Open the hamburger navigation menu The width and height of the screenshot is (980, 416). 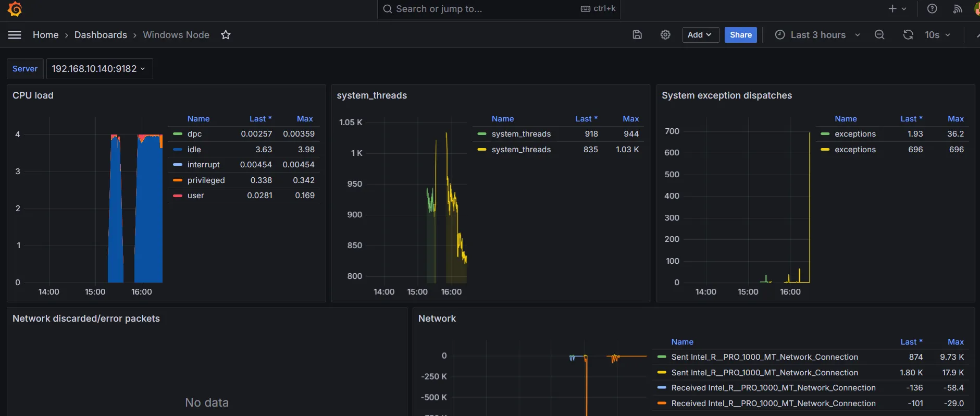point(15,35)
